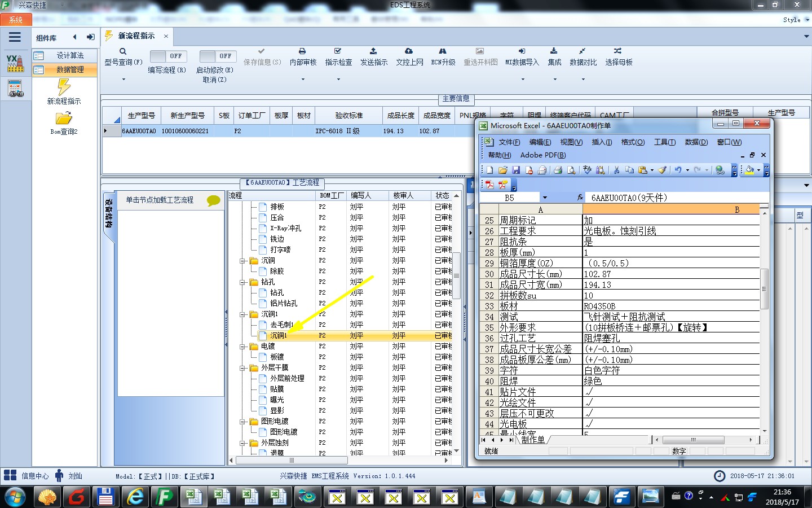Open dropdown arrow under 内部审核
This screenshot has height=508, width=812.
303,80
